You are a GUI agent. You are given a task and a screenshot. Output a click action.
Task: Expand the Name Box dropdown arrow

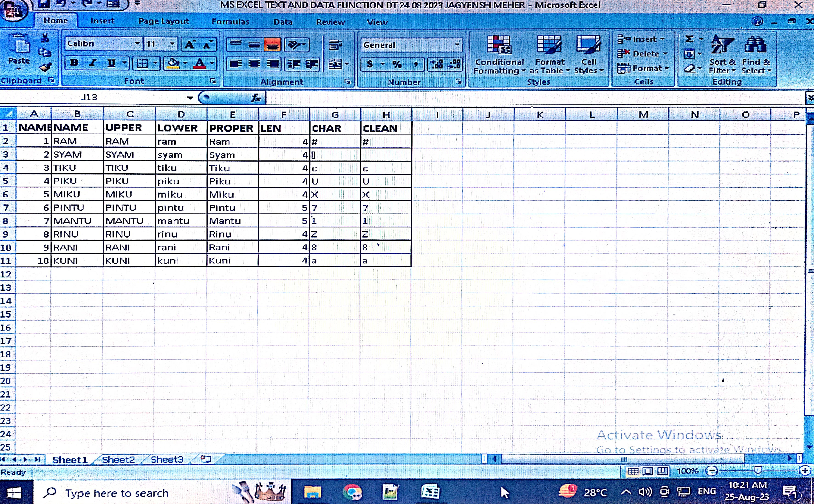(x=190, y=98)
